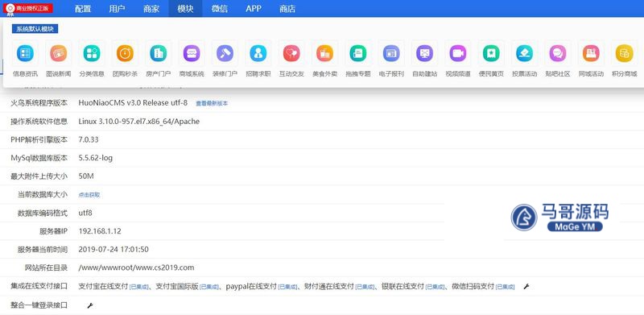
Task: Select the PHP version 7.0.33 value
Action: pos(89,139)
